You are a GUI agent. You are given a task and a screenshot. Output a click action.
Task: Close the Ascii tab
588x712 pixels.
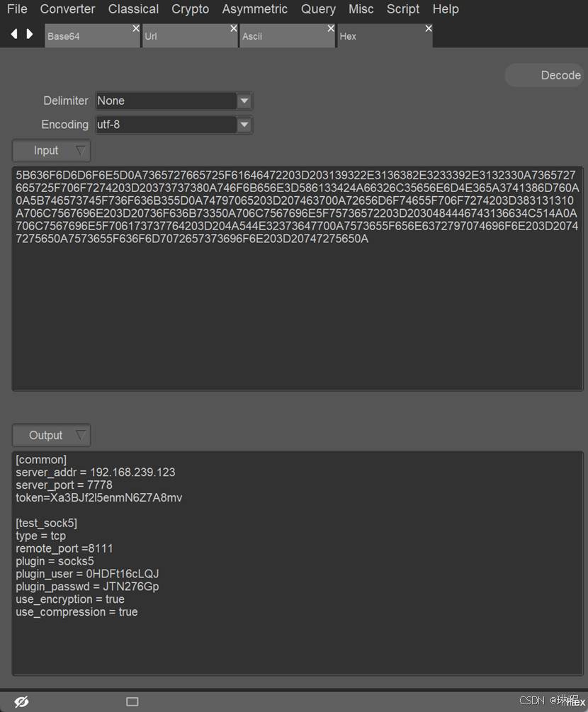[330, 28]
